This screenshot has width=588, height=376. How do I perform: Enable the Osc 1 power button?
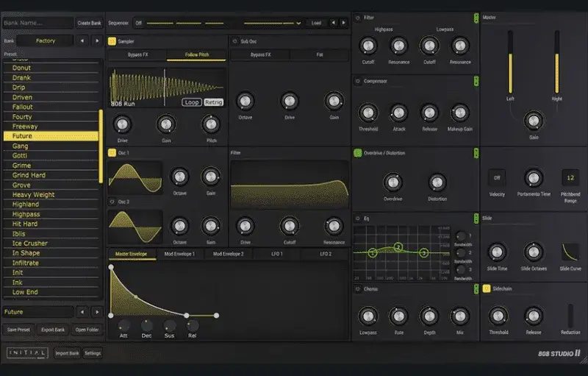112,153
